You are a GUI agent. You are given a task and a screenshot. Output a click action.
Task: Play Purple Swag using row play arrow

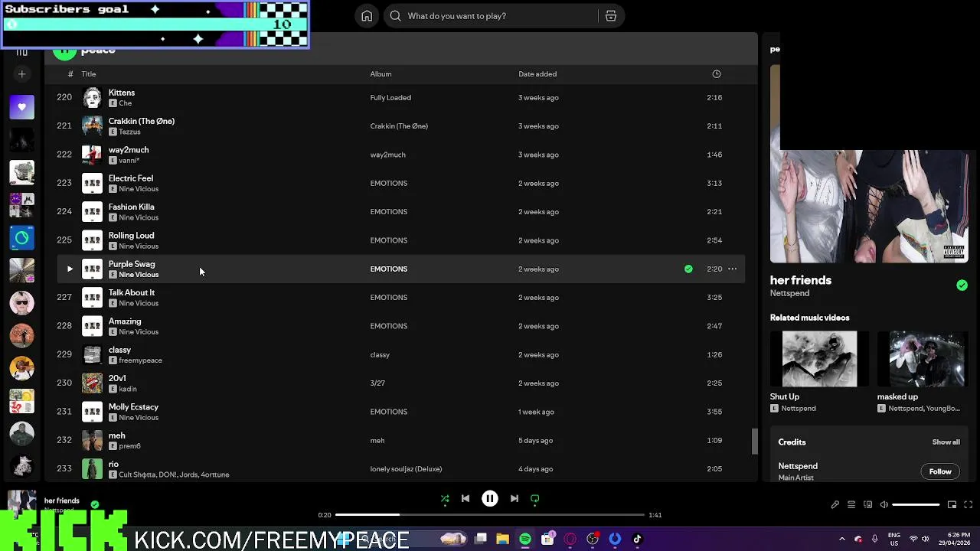point(70,269)
